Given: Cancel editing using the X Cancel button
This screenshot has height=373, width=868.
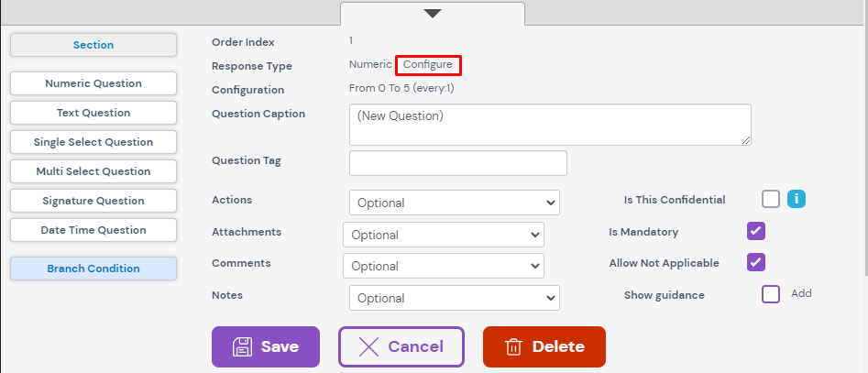Looking at the screenshot, I should click(x=401, y=346).
